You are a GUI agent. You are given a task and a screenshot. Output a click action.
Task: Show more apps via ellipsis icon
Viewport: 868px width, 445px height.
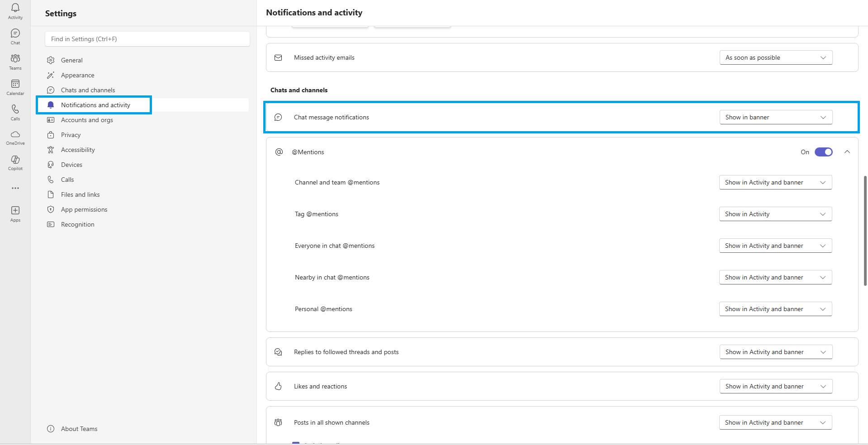pyautogui.click(x=15, y=188)
